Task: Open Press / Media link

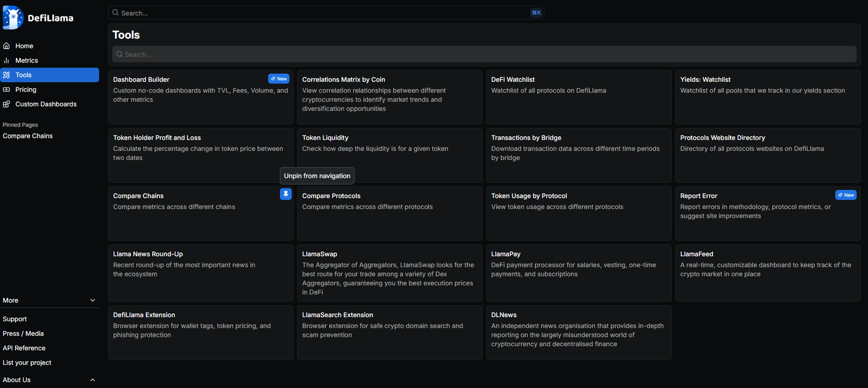Action: [x=23, y=333]
